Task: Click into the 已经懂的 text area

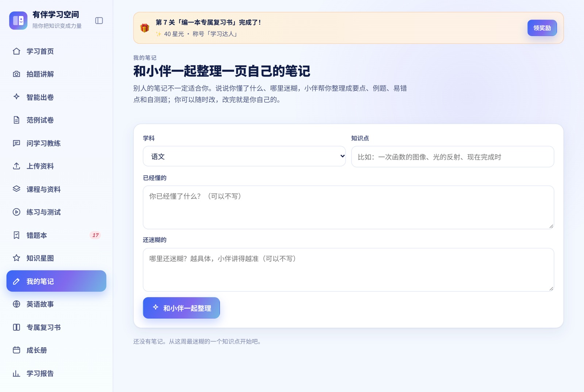Action: 349,207
